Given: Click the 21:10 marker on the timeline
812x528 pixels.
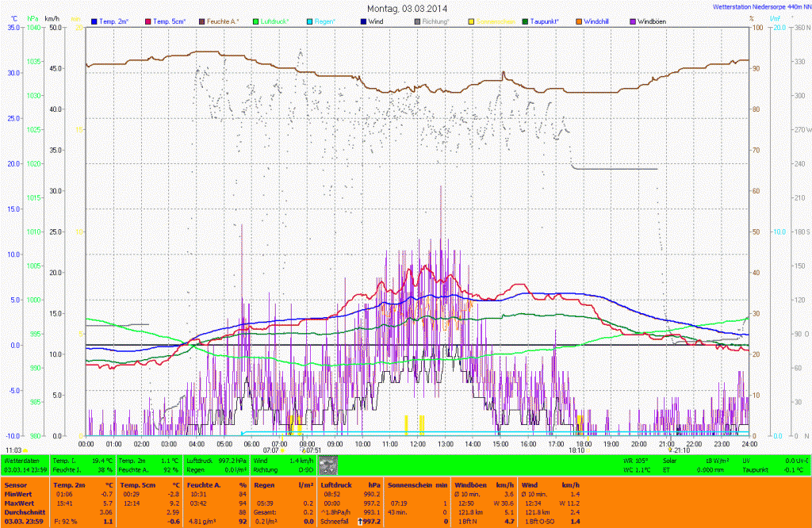Looking at the screenshot, I should coord(681,450).
